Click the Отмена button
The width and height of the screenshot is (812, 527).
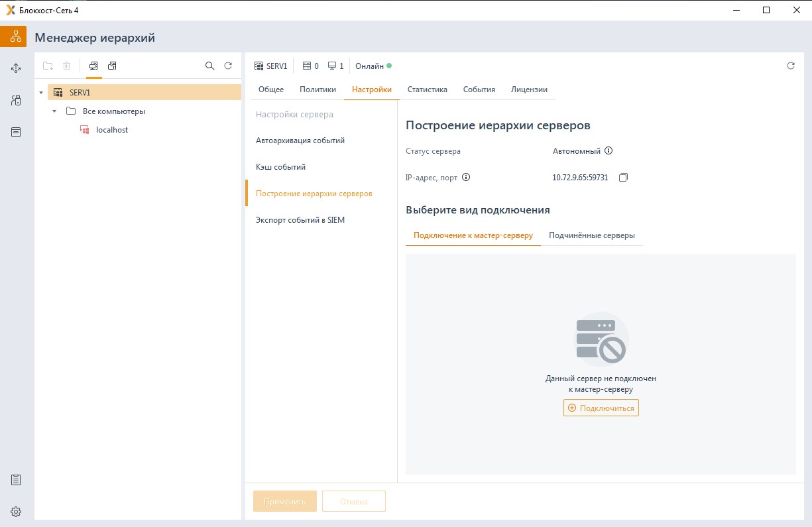354,501
